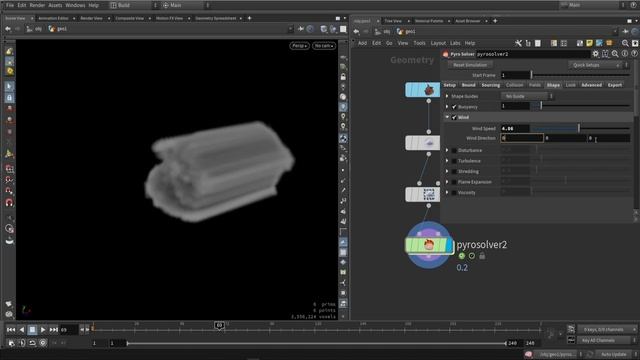Open the Main radial menu dropdown

coord(186,5)
